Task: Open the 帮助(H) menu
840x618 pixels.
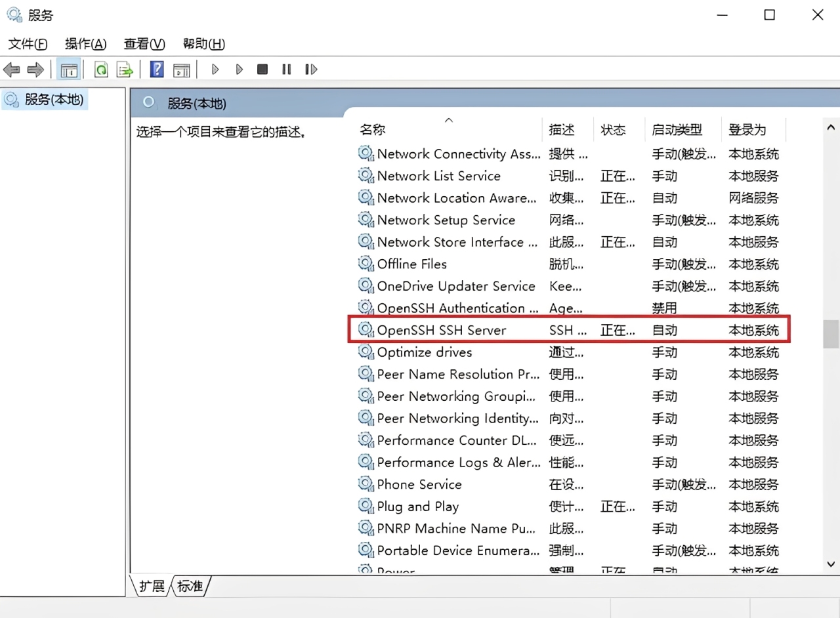Action: pos(204,44)
